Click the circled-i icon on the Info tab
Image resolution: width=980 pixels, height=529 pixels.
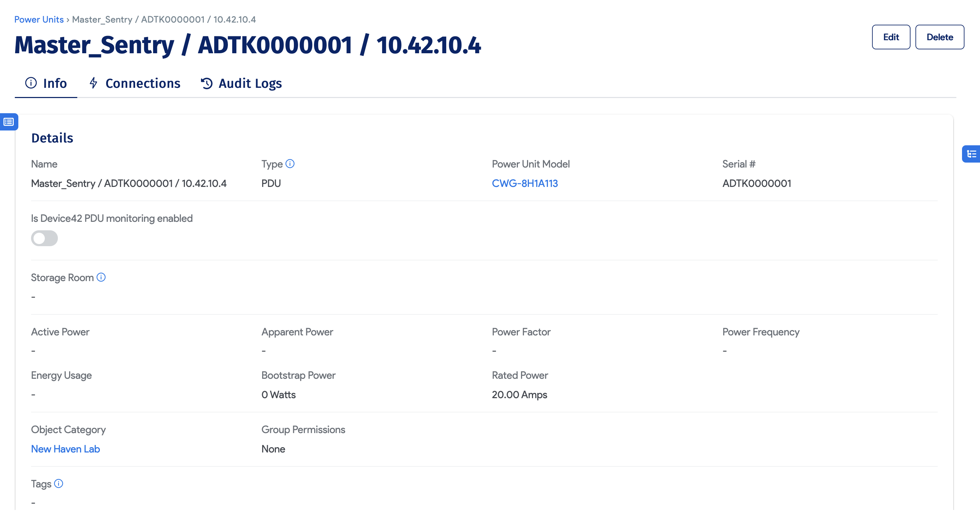pos(31,83)
